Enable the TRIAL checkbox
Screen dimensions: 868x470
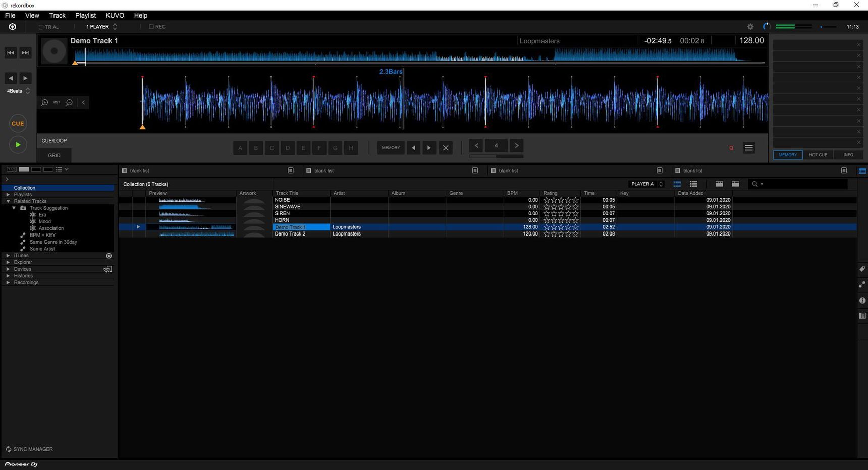tap(41, 27)
